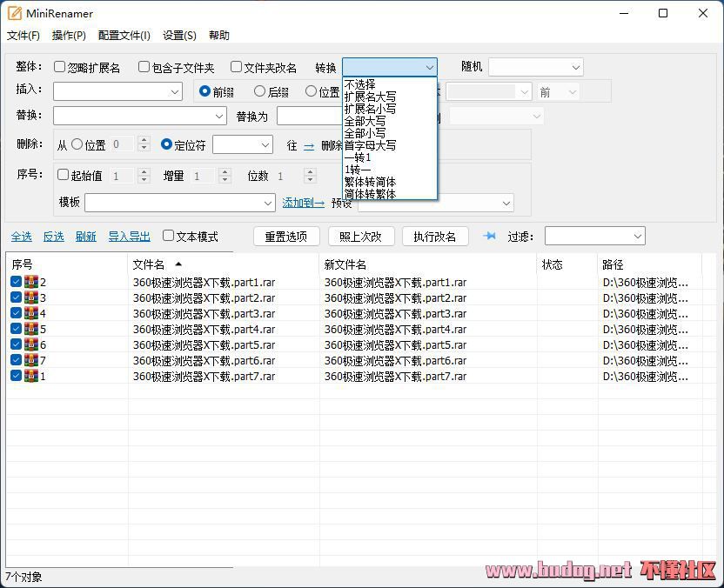Viewport: 724px width, 588px height.
Task: Click the 全选 link
Action: click(x=21, y=237)
